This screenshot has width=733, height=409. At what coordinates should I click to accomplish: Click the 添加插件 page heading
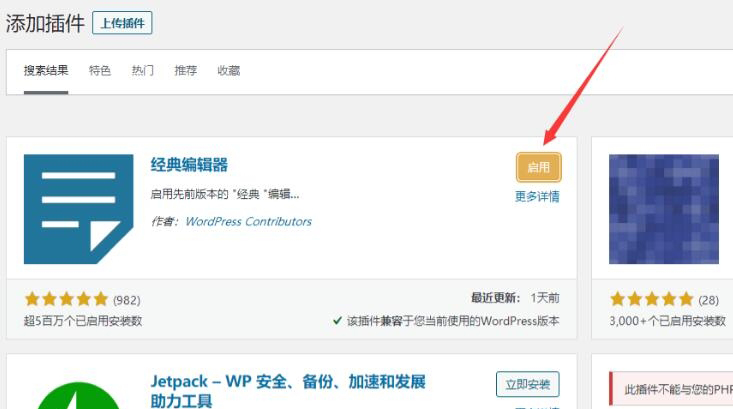click(45, 23)
